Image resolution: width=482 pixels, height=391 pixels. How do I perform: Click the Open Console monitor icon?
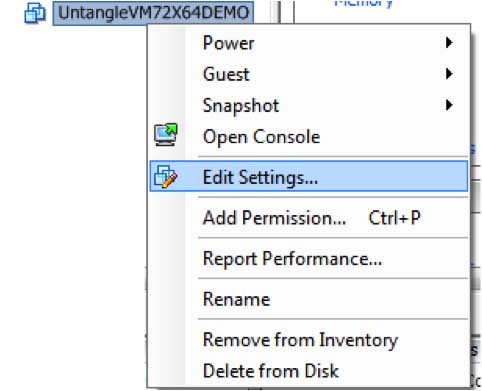(166, 135)
